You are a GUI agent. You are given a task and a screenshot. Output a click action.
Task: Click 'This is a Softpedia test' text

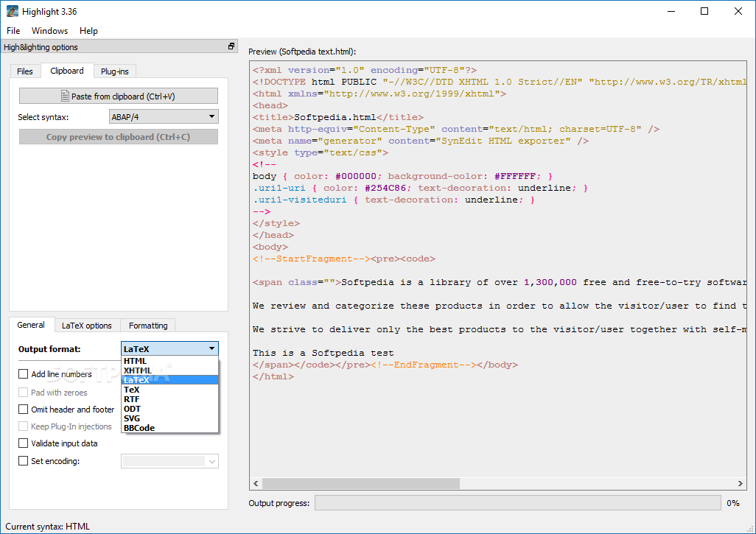pyautogui.click(x=323, y=353)
